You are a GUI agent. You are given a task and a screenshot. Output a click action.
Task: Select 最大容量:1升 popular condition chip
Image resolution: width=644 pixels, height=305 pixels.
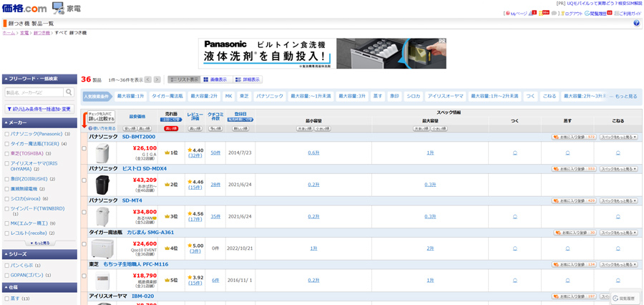(x=130, y=96)
